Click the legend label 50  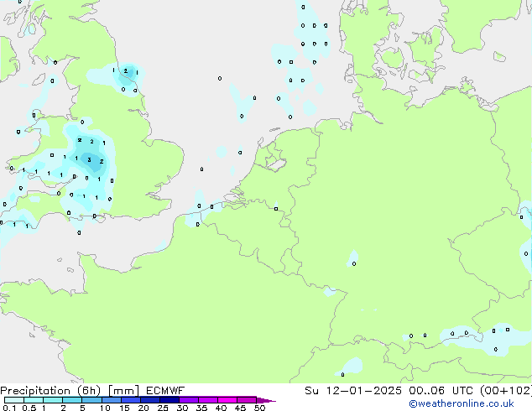tap(259, 408)
